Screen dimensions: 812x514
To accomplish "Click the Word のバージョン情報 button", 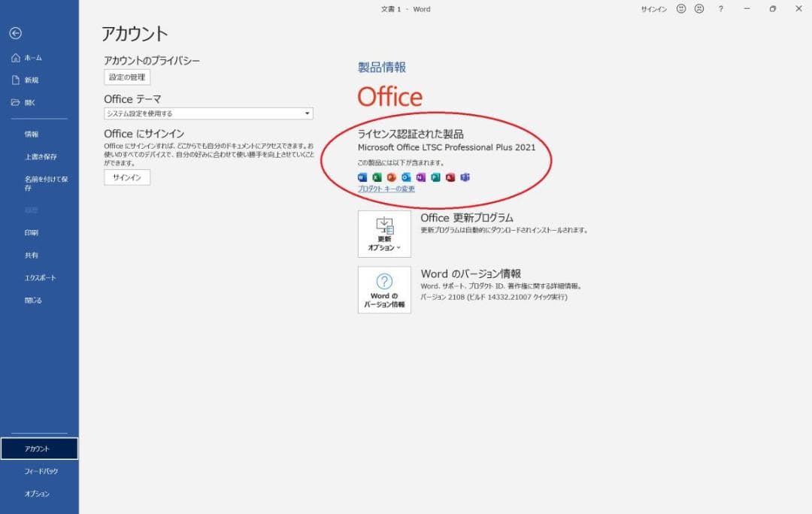I will click(384, 291).
